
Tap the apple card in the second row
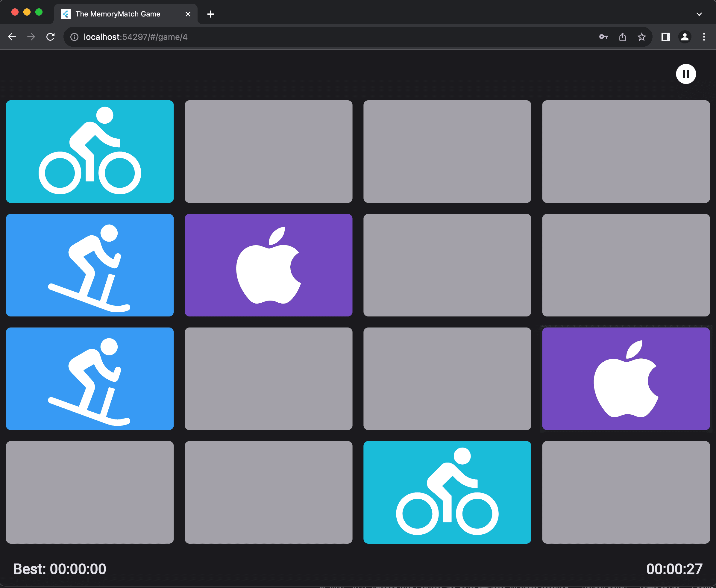coord(268,265)
